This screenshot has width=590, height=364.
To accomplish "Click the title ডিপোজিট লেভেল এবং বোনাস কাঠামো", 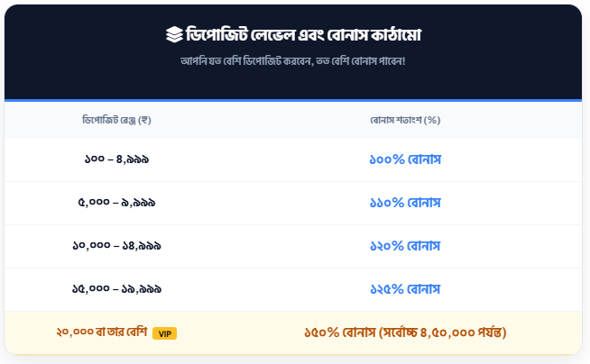I will tap(305, 35).
